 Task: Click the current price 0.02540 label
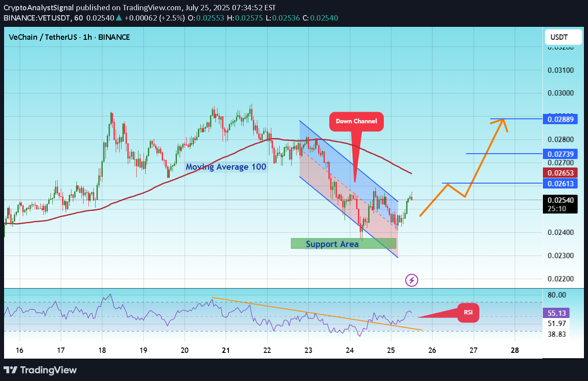pyautogui.click(x=561, y=200)
